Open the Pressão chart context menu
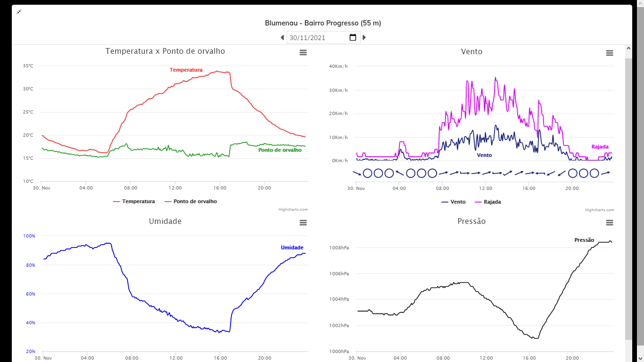This screenshot has width=644, height=362. 610,222
